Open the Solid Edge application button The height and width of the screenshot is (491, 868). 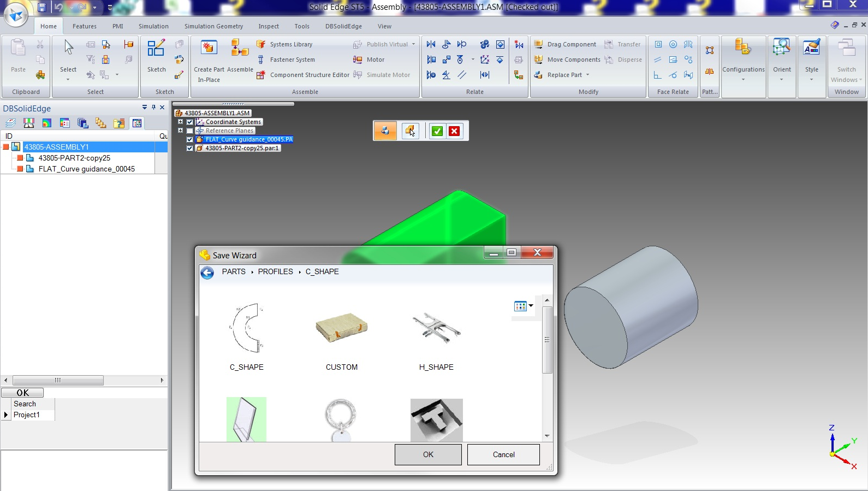click(16, 14)
